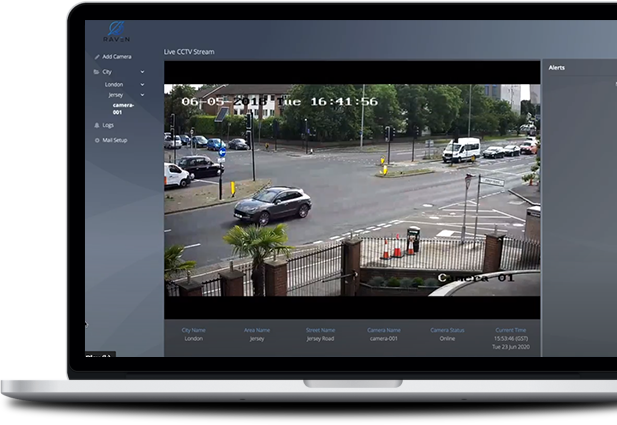Toggle the London chevron arrow
This screenshot has width=617, height=425.
[142, 85]
